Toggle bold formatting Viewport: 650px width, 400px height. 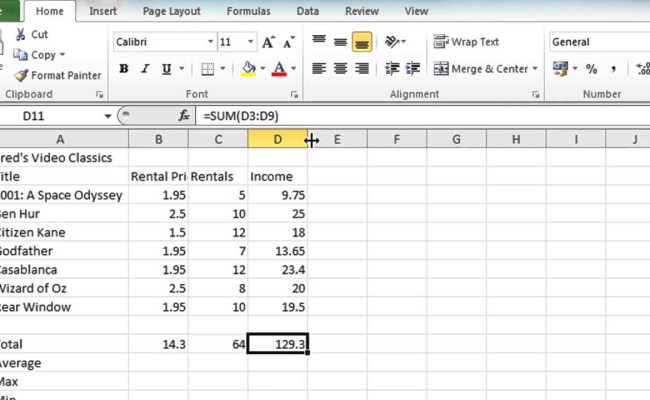point(124,68)
